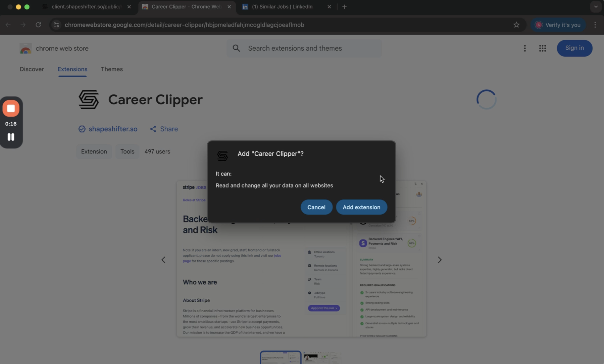The height and width of the screenshot is (364, 604).
Task: Show previous screenshot with left chevron
Action: [x=164, y=260]
